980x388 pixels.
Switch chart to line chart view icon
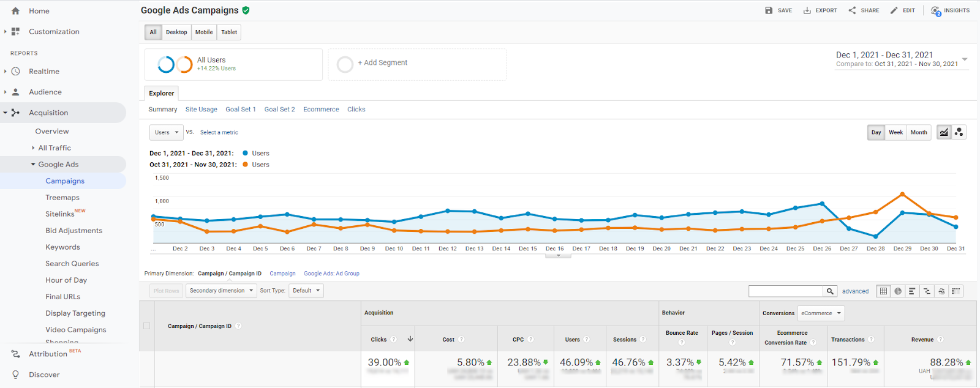point(944,132)
